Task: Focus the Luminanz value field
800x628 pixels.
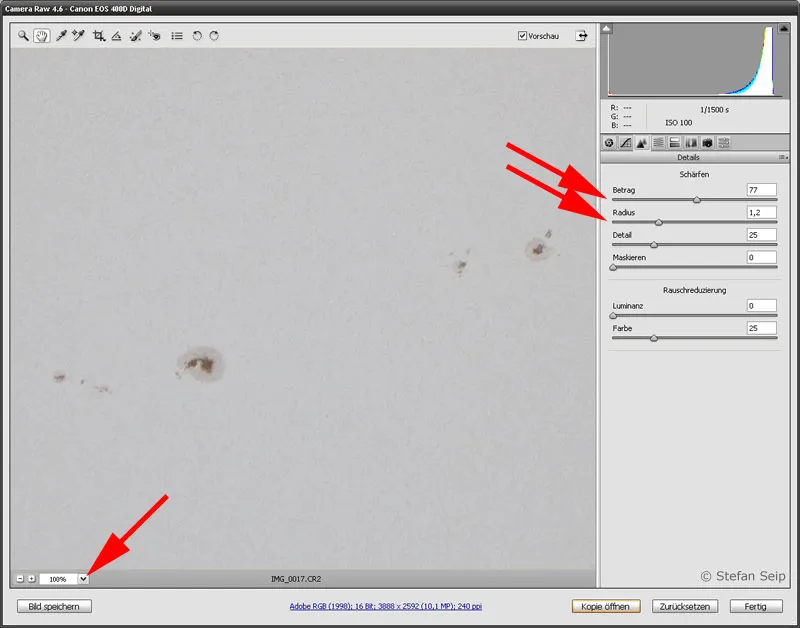Action: tap(761, 306)
